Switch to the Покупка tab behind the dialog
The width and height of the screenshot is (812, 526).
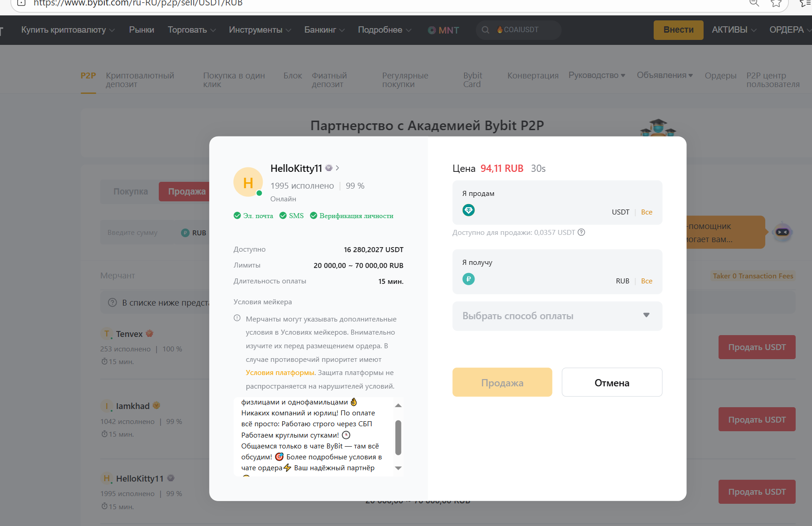point(131,191)
